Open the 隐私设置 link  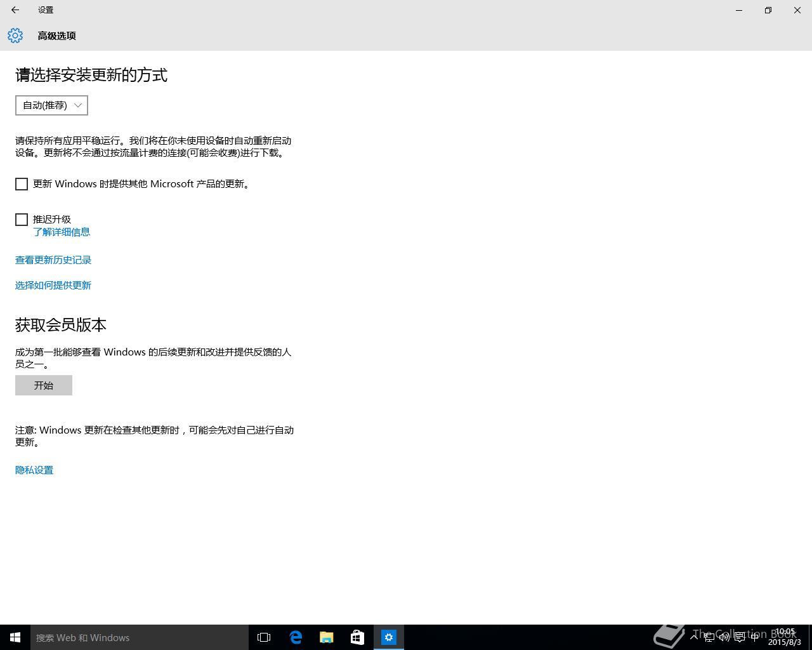(x=34, y=470)
